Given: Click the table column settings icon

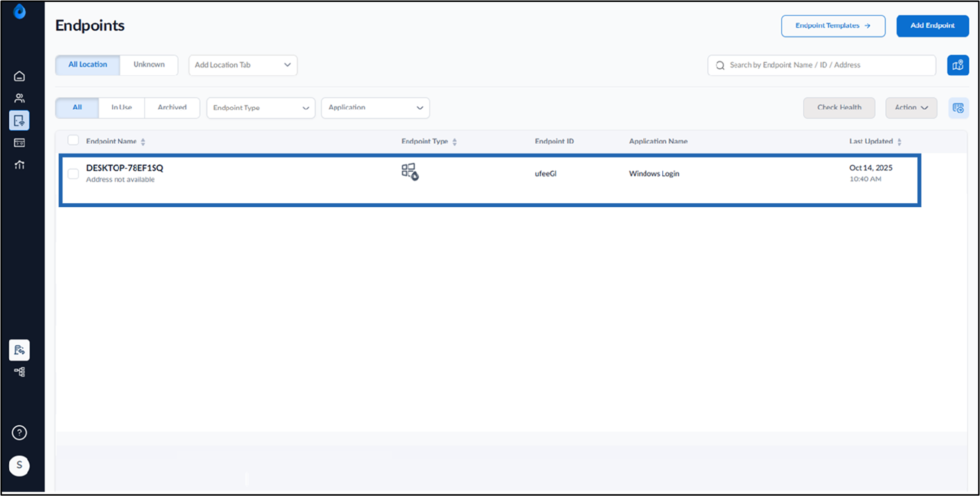Looking at the screenshot, I should 958,108.
